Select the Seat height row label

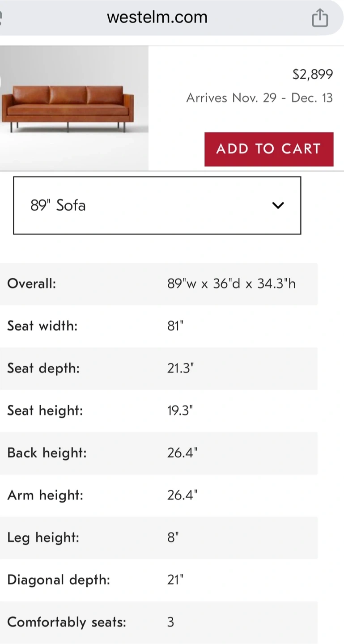tap(45, 411)
